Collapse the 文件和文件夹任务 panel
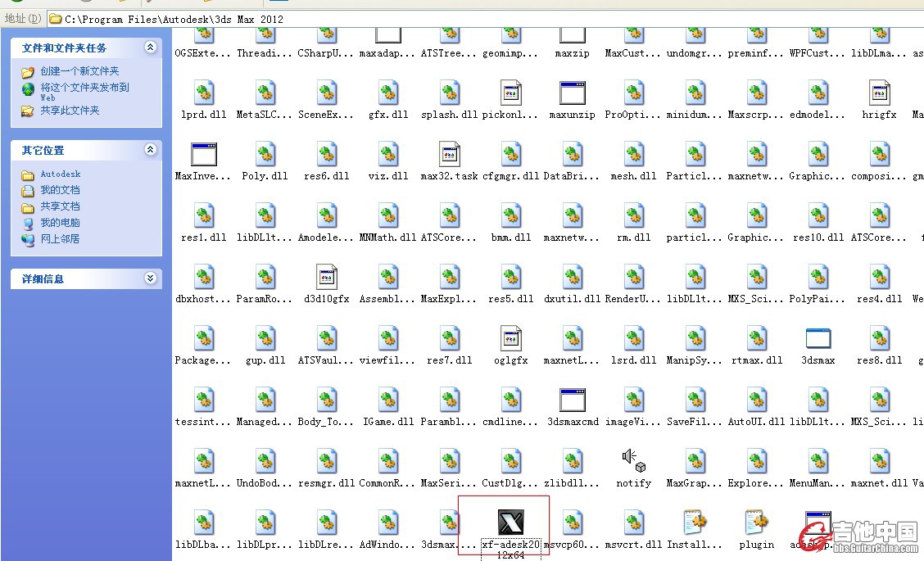 (x=150, y=48)
